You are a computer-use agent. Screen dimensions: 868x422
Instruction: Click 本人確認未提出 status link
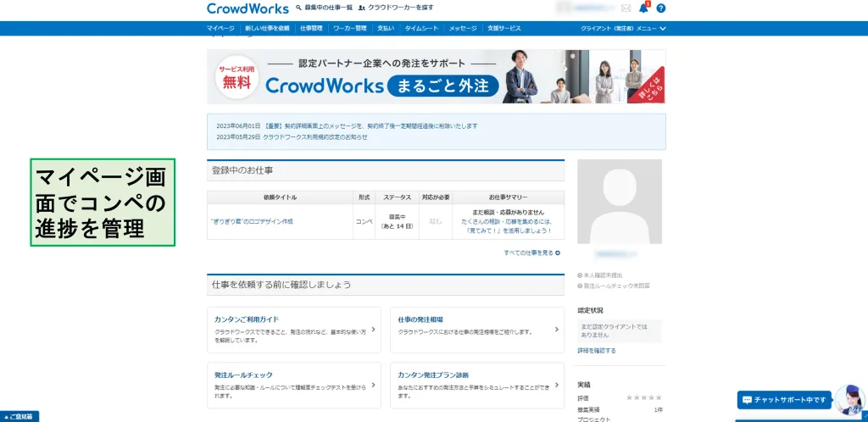coord(600,275)
